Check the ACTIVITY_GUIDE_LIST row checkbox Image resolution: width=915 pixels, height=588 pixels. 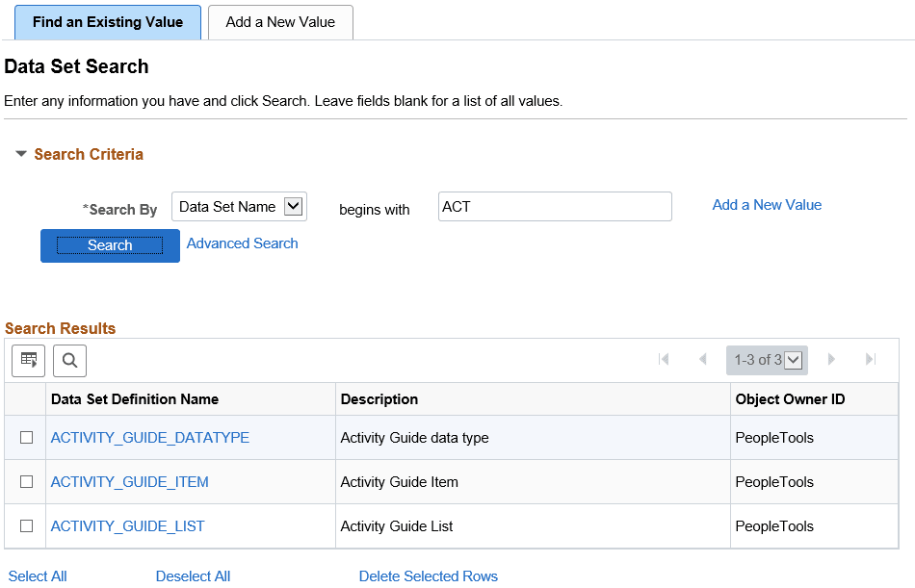point(25,525)
